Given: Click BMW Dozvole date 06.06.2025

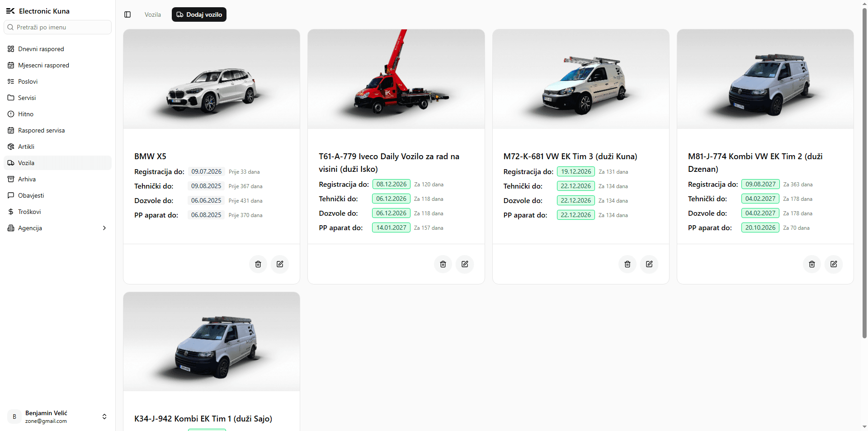Looking at the screenshot, I should coord(206,200).
